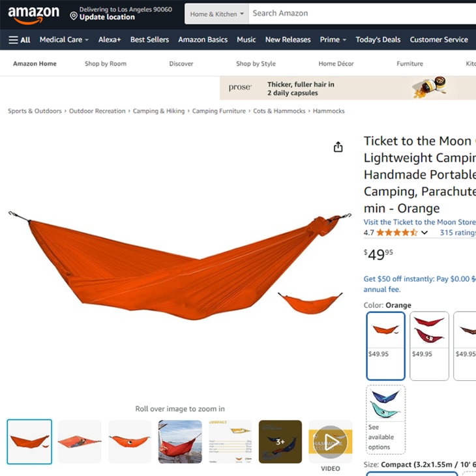This screenshot has height=476, width=476.
Task: Open See available options swatch
Action: click(x=385, y=419)
